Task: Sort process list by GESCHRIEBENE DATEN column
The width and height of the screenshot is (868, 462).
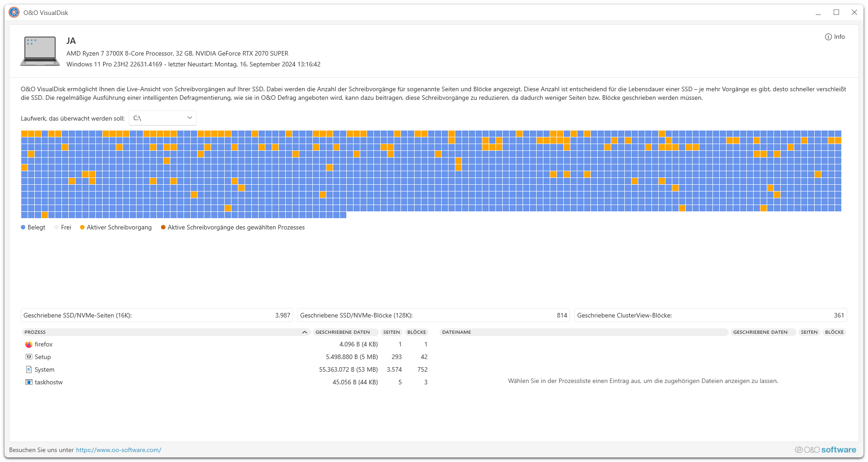Action: pos(345,332)
